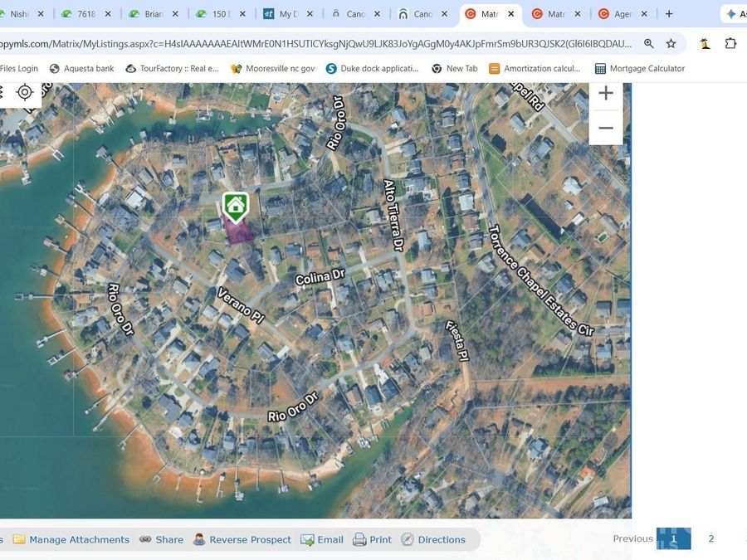Email the listing

point(322,539)
